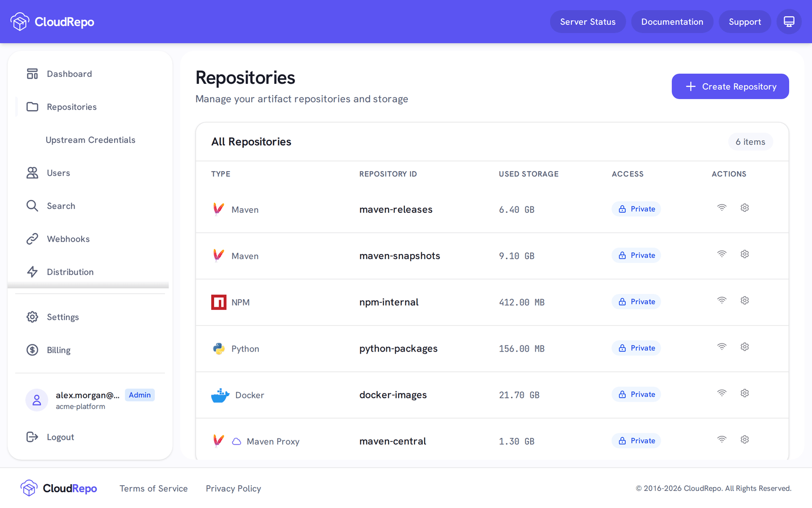
Task: Open settings gear for maven-central
Action: (x=745, y=439)
